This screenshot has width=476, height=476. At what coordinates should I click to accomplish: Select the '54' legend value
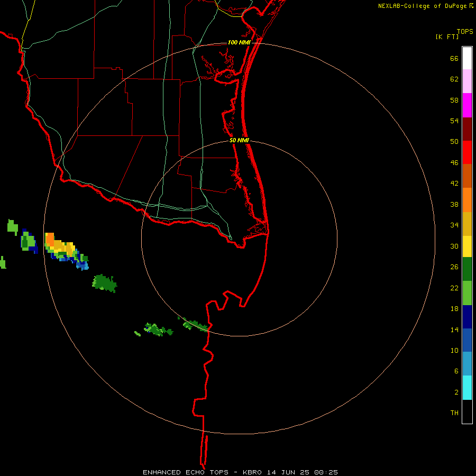pos(454,121)
